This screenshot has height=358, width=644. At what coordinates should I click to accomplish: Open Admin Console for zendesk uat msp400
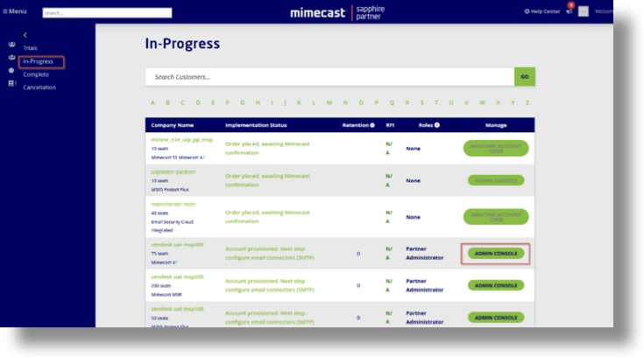click(496, 254)
